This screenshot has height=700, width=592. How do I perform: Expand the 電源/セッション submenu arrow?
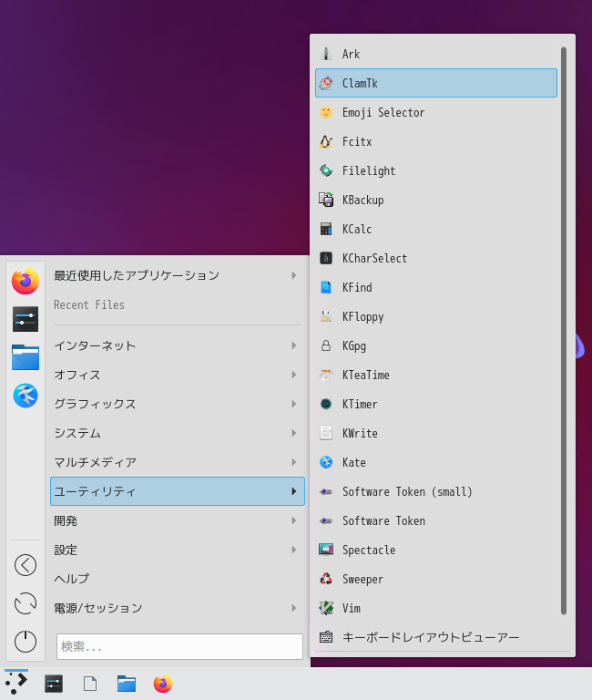[x=294, y=608]
